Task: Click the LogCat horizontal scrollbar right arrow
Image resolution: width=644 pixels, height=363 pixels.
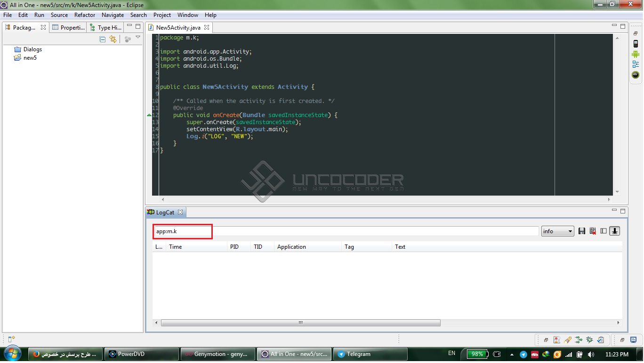Action: tap(619, 323)
